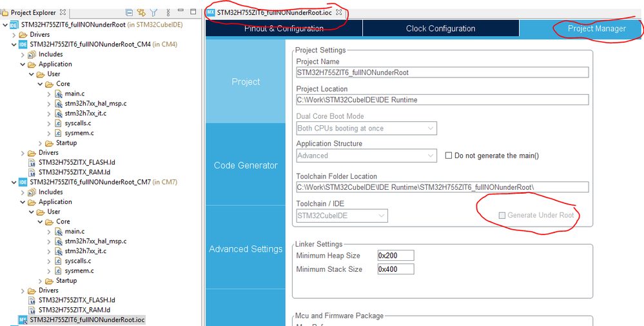Select stm32h7xx_hal_msp.c file icon under CM7
Image resolution: width=644 pixels, height=326 pixels.
(x=58, y=241)
